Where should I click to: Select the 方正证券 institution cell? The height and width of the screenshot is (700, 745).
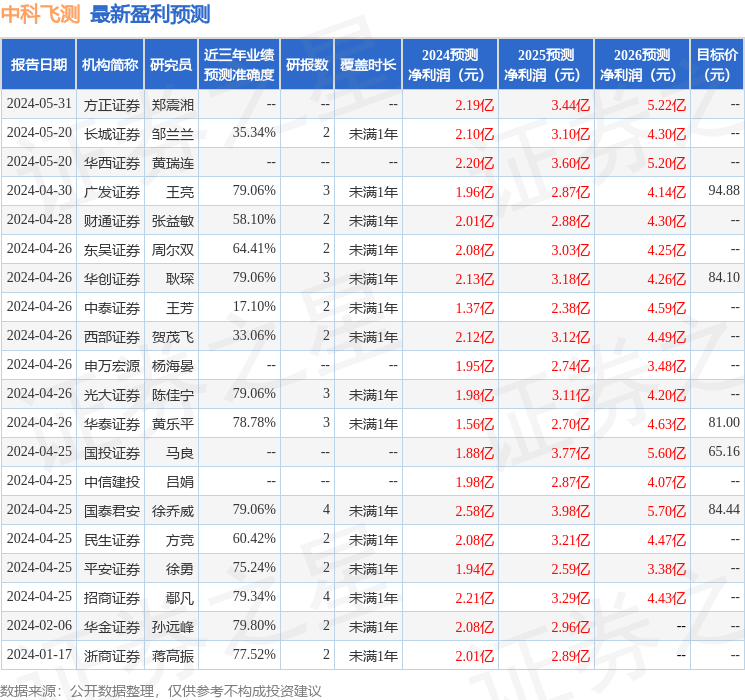click(x=112, y=105)
